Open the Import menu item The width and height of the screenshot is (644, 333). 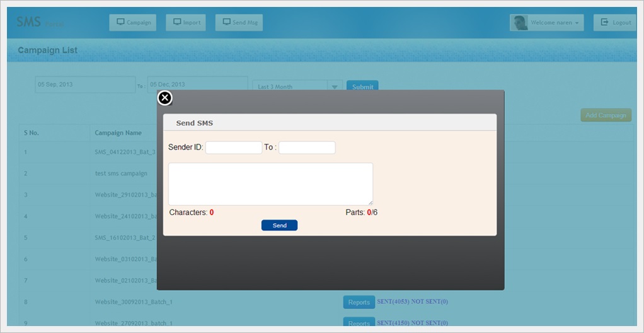click(x=186, y=23)
